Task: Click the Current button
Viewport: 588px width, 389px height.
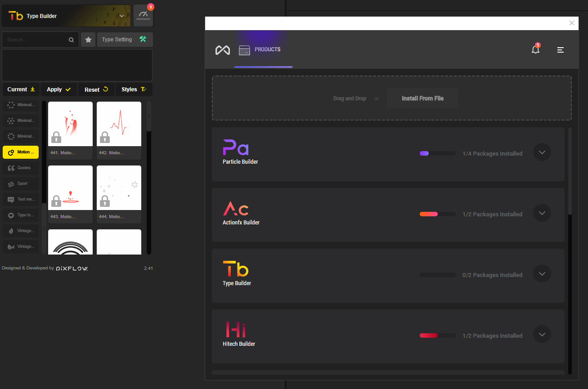Action: 21,89
